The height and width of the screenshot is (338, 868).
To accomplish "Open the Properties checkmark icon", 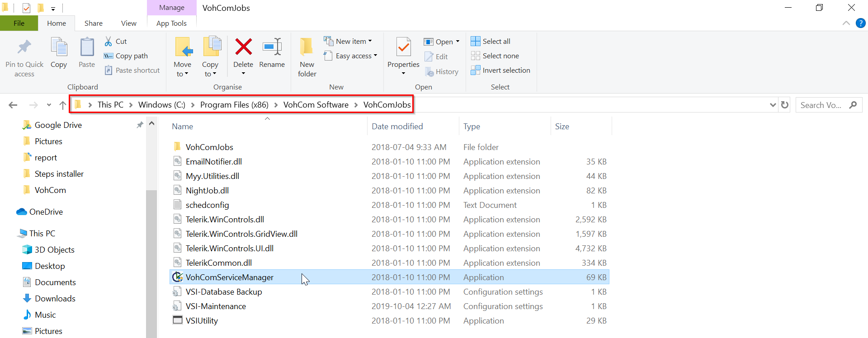I will click(x=403, y=47).
